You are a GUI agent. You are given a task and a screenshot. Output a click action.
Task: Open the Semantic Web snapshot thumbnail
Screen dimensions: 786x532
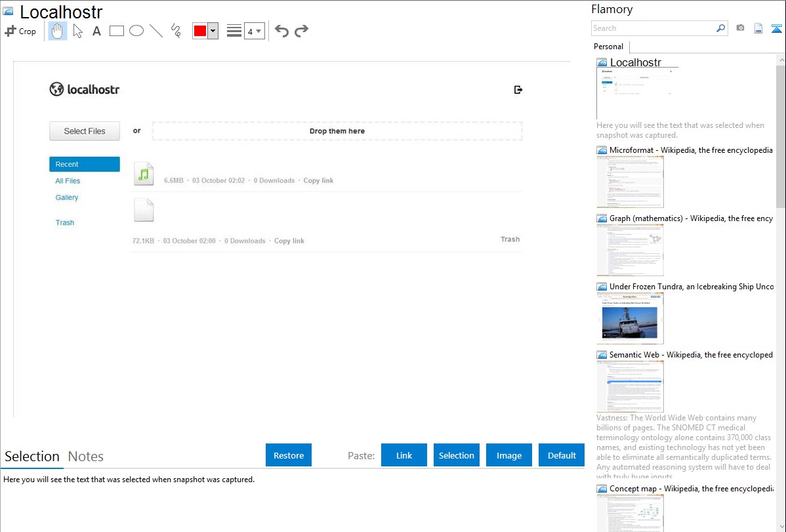pos(630,386)
